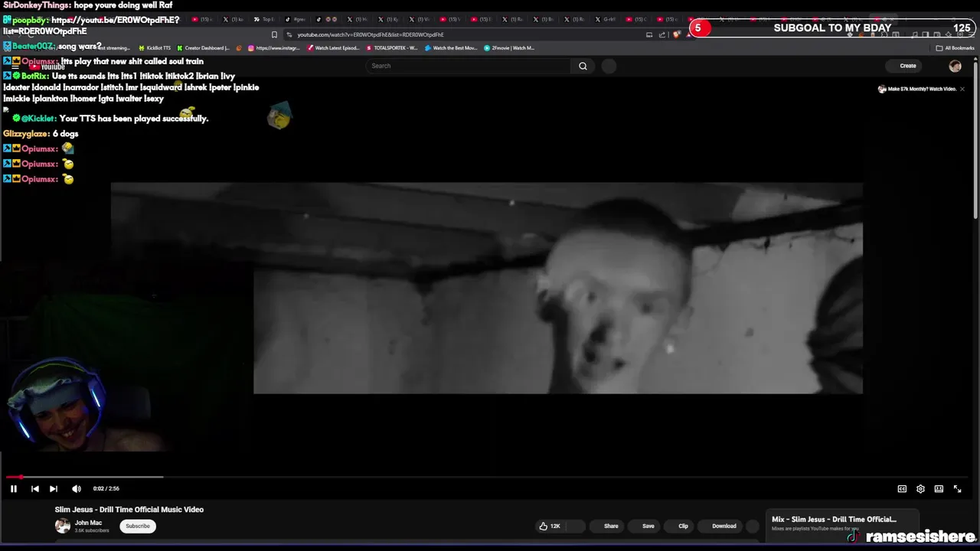Image resolution: width=980 pixels, height=551 pixels.
Task: Open TOTALSPORTEK bookmark
Action: (x=392, y=47)
